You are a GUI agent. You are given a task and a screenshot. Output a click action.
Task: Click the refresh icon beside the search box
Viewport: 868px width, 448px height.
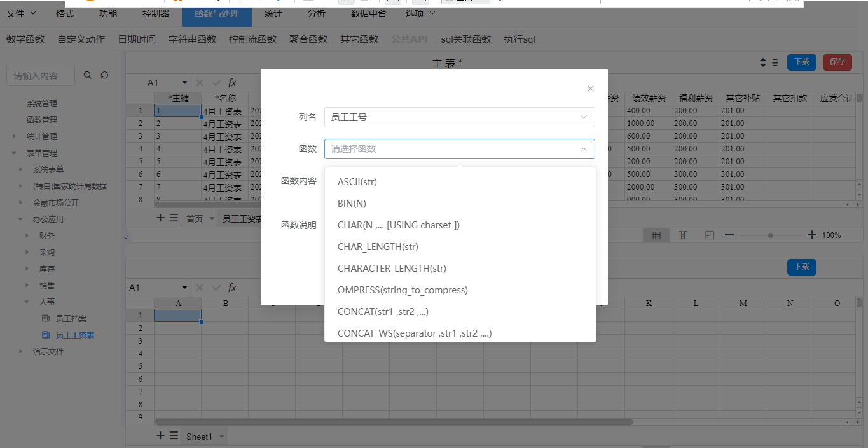click(x=104, y=75)
